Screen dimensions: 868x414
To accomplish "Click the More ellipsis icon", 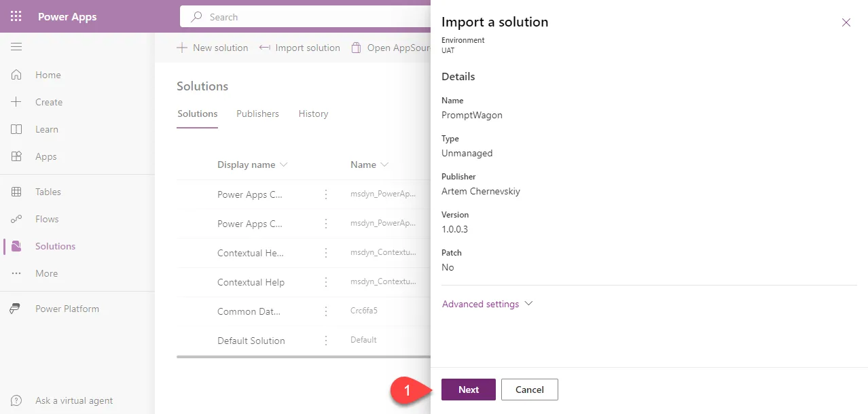I will (x=16, y=273).
